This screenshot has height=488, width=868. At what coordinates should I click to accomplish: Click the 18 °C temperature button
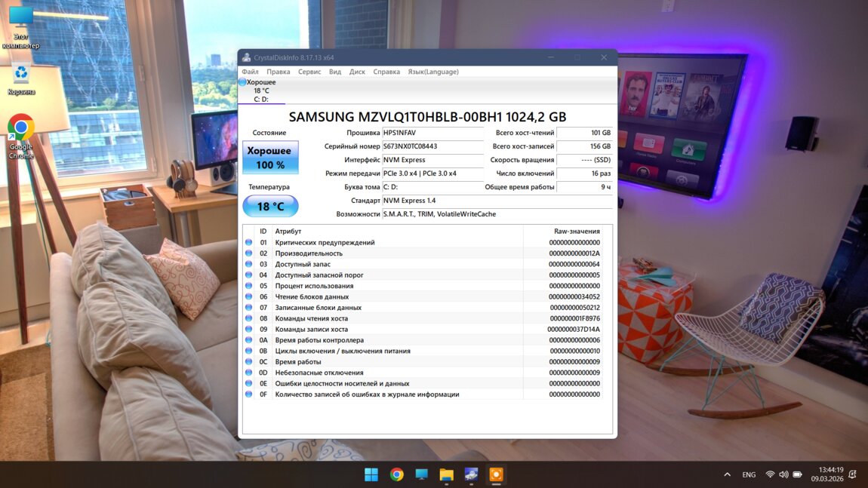tap(270, 207)
